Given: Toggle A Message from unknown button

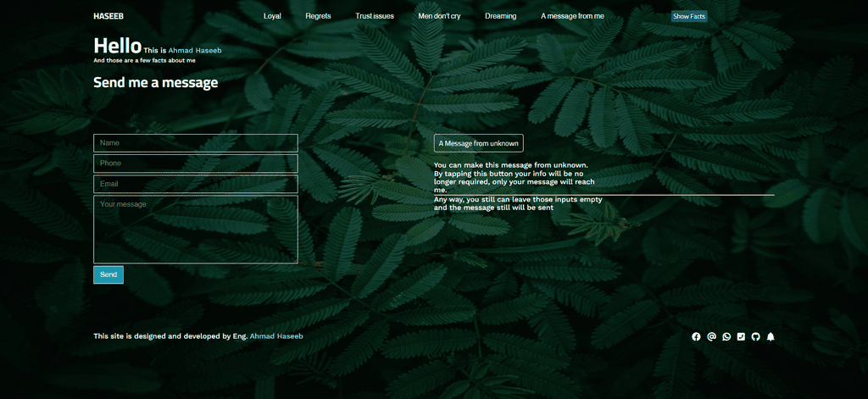Looking at the screenshot, I should (x=479, y=143).
